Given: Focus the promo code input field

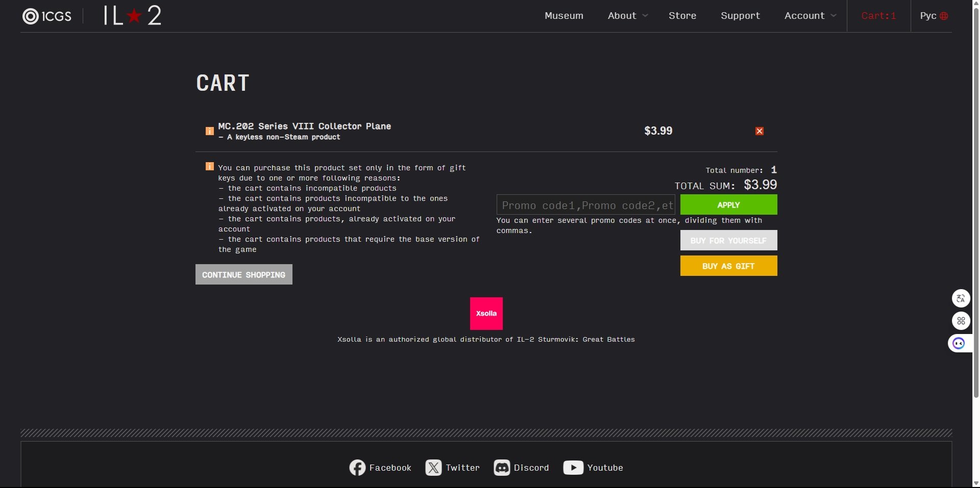Looking at the screenshot, I should tap(585, 204).
